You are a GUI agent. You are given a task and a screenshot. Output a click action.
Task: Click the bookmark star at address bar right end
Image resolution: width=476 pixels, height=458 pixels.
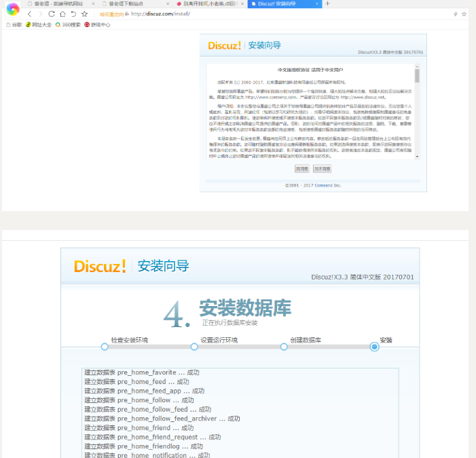tap(464, 14)
